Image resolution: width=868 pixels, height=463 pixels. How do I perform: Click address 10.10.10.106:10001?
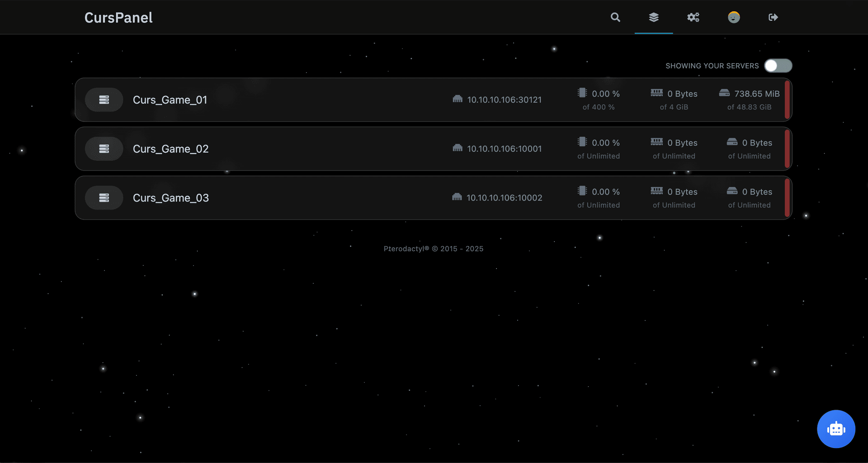click(x=504, y=149)
